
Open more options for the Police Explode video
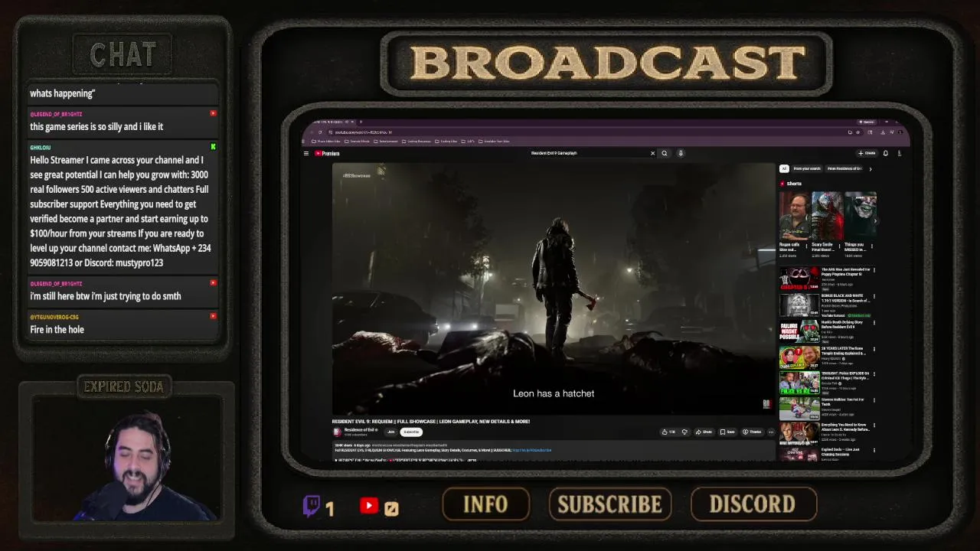874,374
